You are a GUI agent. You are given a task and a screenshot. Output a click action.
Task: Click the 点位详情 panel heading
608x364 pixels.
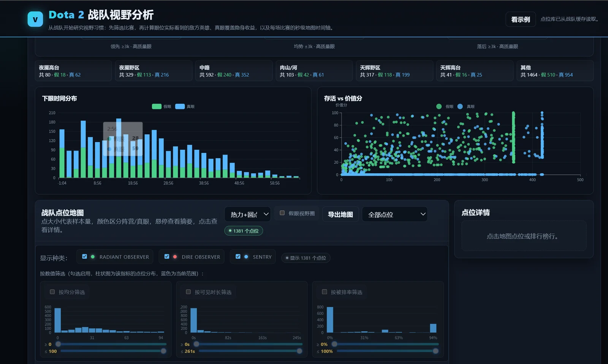coord(475,212)
